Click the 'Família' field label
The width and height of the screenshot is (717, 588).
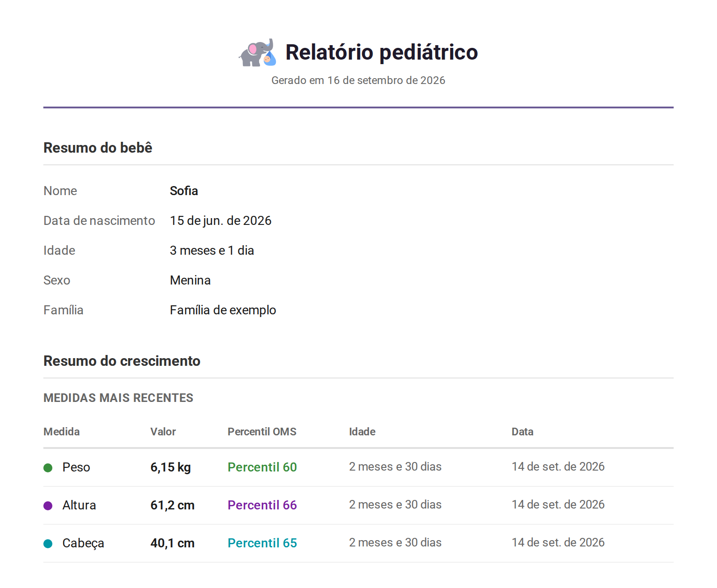[x=63, y=310]
